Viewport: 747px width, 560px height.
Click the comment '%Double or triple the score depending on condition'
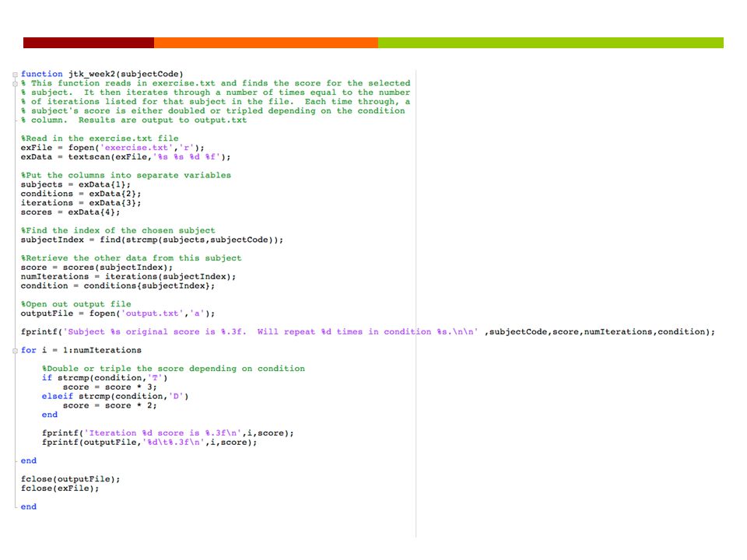174,369
